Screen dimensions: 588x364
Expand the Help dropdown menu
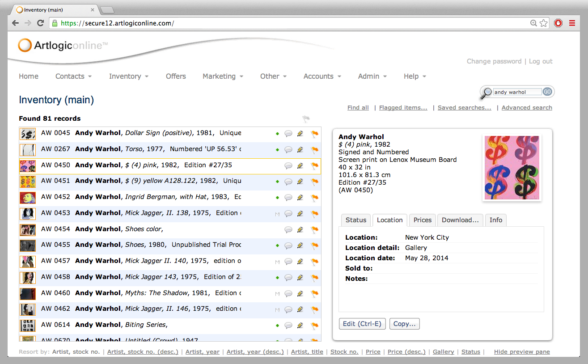coord(415,76)
